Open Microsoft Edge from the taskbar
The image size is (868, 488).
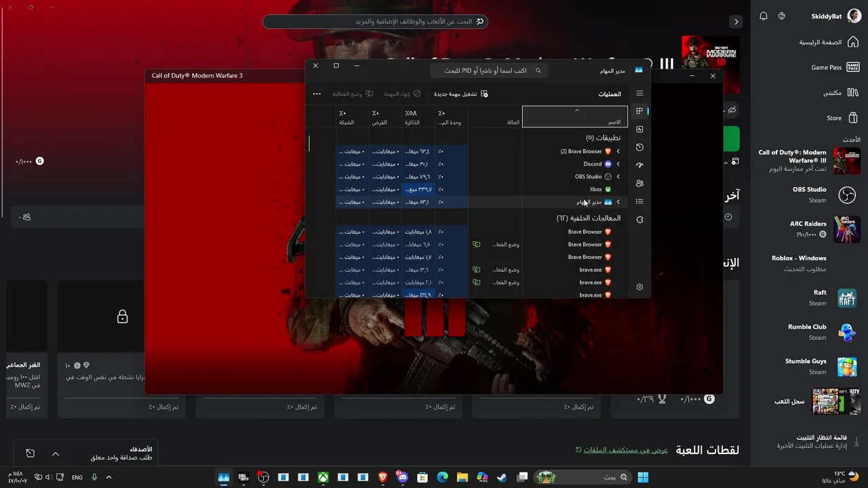click(442, 477)
